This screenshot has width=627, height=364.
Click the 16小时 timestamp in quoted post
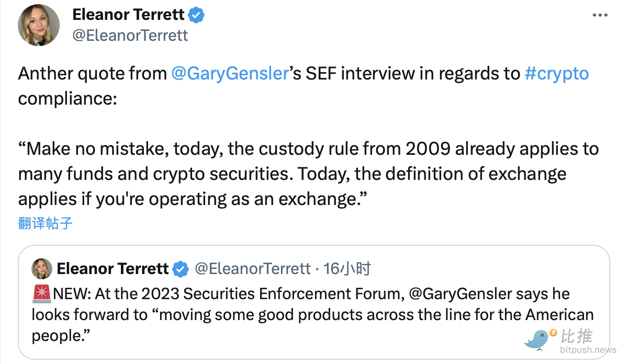pos(348,269)
